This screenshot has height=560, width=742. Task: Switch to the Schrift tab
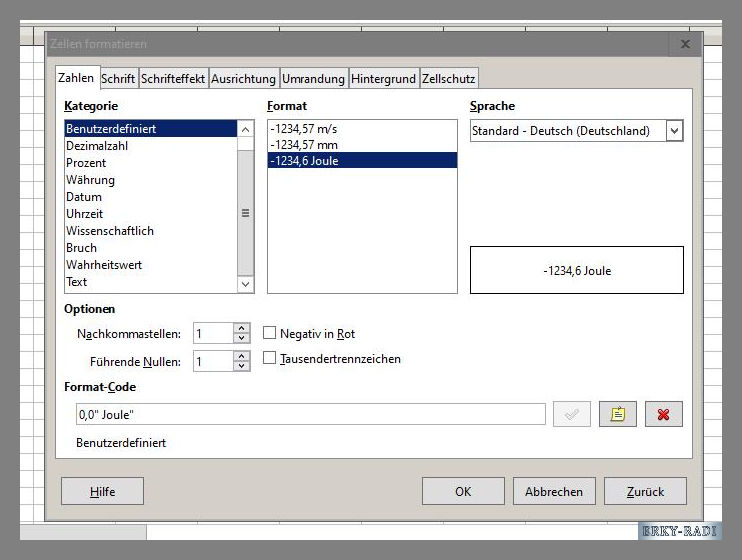click(118, 79)
